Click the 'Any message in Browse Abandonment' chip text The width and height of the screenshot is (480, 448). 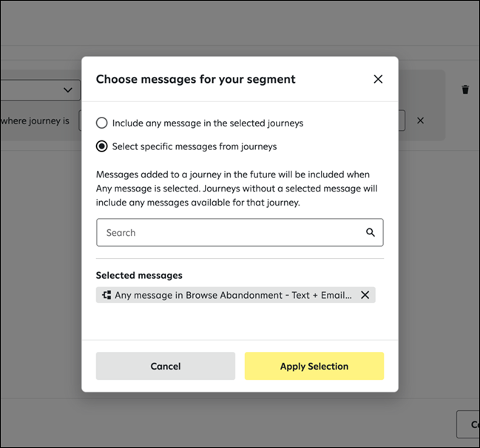point(233,295)
